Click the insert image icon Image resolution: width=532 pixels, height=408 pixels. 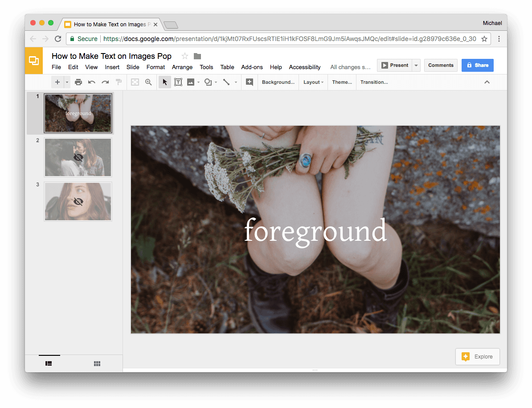pyautogui.click(x=191, y=82)
